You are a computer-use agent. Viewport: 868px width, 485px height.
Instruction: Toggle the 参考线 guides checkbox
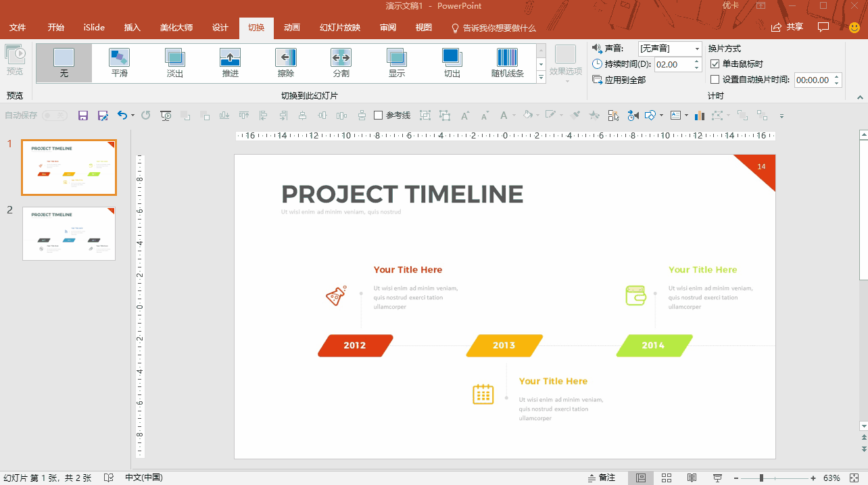pyautogui.click(x=379, y=116)
